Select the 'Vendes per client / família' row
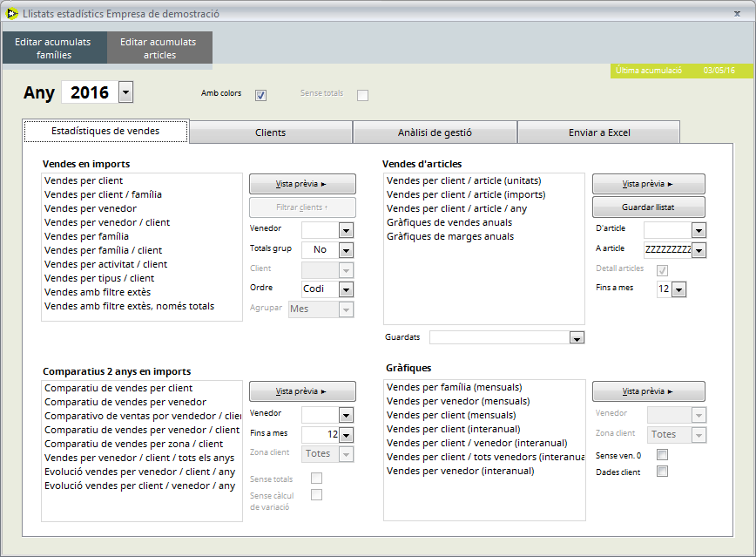This screenshot has height=557, width=756. point(142,194)
